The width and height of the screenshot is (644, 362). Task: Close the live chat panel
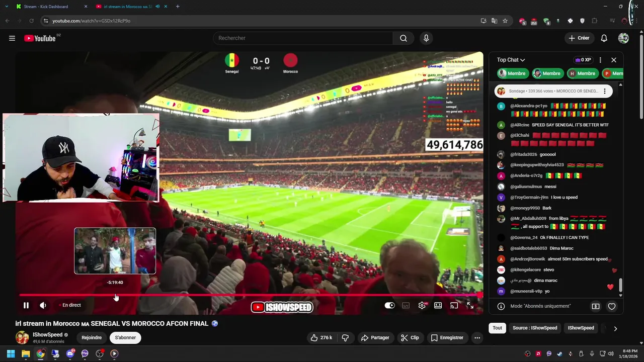(614, 60)
